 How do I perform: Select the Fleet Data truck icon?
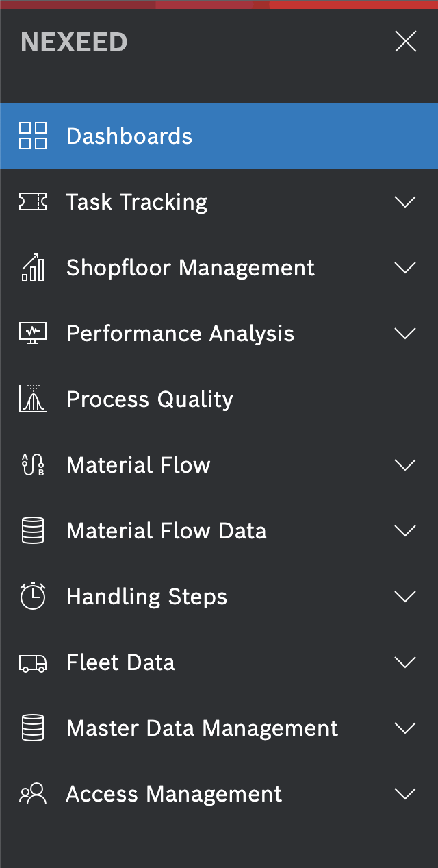click(x=33, y=662)
